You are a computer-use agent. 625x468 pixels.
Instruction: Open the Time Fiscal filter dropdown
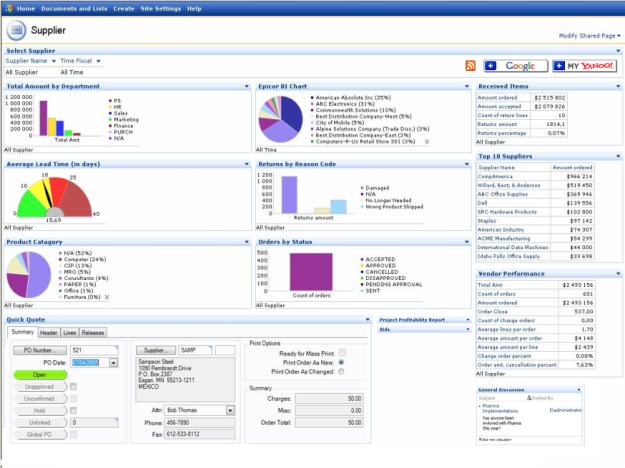pyautogui.click(x=98, y=61)
